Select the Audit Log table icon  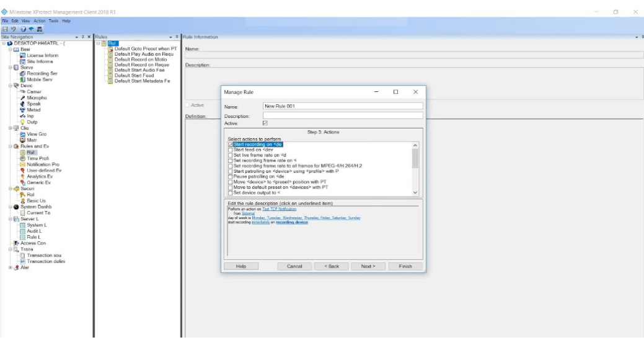point(22,231)
